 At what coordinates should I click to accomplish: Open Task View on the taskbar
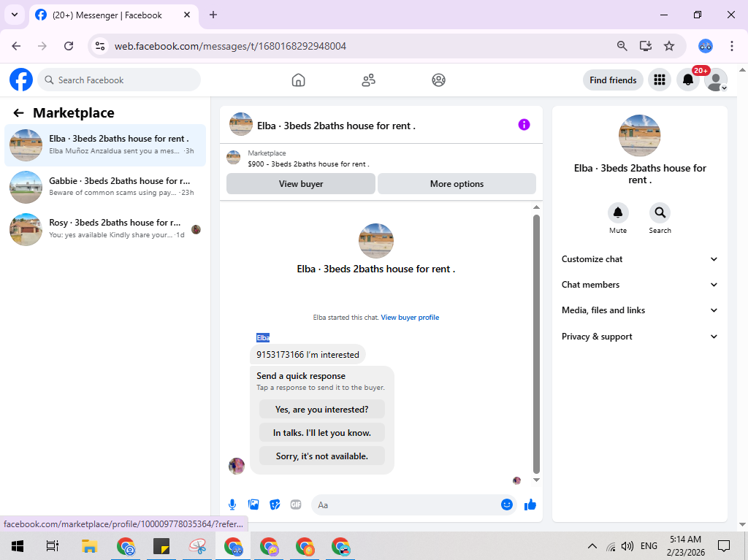53,546
